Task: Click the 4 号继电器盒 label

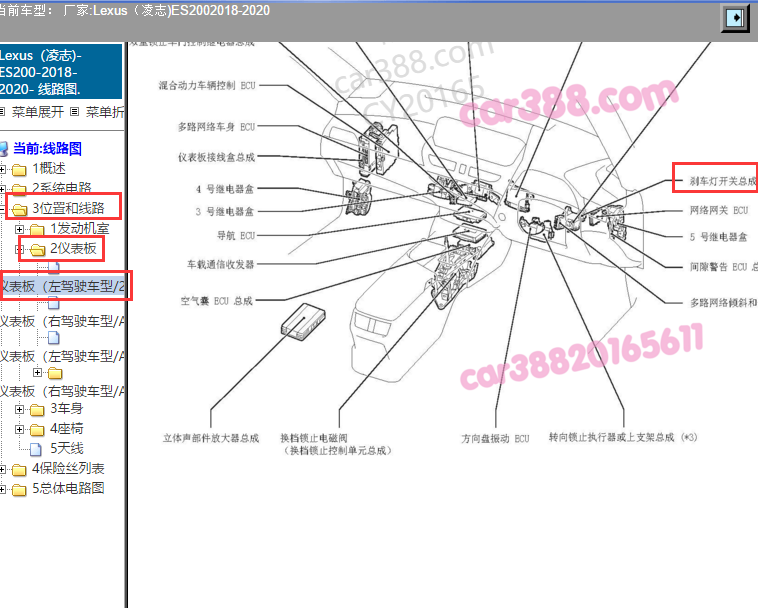Action: tap(225, 189)
